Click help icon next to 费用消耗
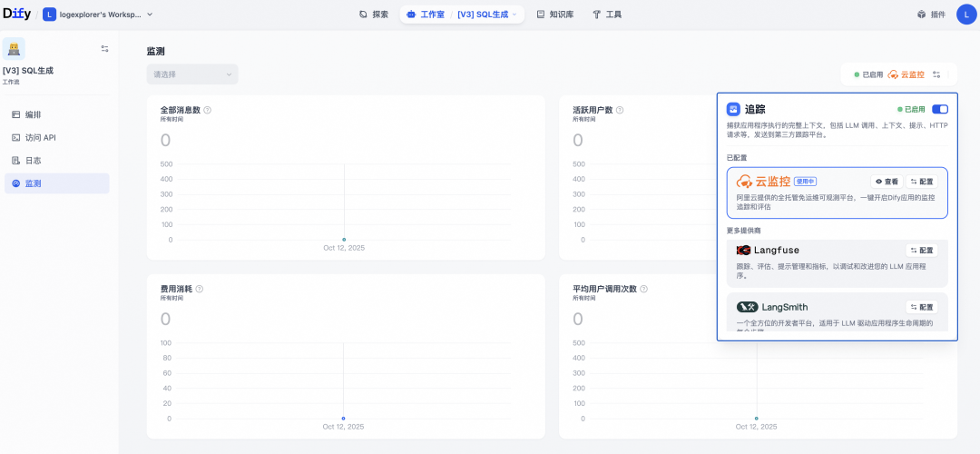The width and height of the screenshot is (980, 454). point(199,289)
